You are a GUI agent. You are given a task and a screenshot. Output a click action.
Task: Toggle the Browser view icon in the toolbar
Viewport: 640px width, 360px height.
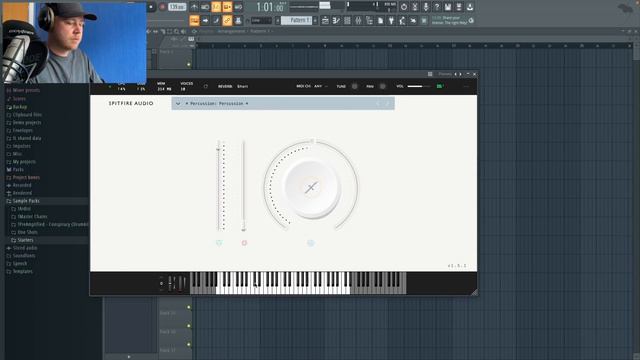pyautogui.click(x=369, y=20)
